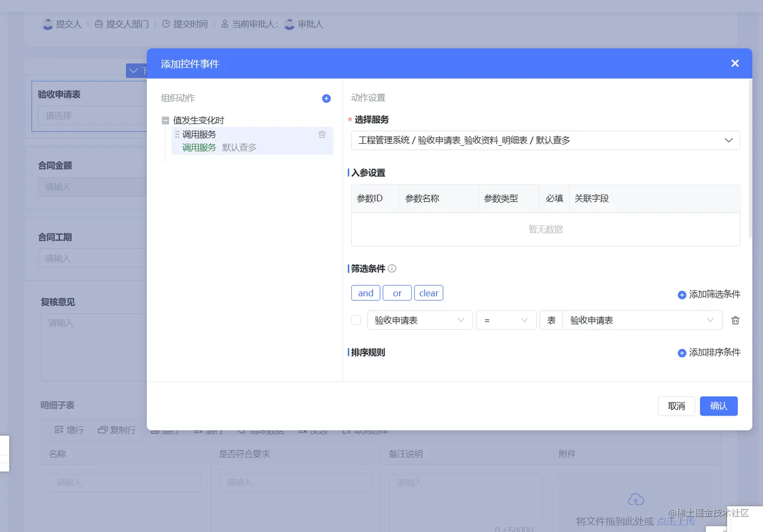Screen dimensions: 763x532
Task: Show the info tooltip next to 筛选条件
Action: (392, 269)
